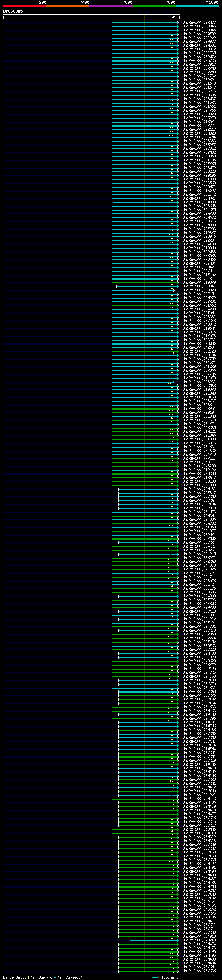Select hit label UniRef100_B9I1U5
This screenshot has width=222, height=980.
199,160
